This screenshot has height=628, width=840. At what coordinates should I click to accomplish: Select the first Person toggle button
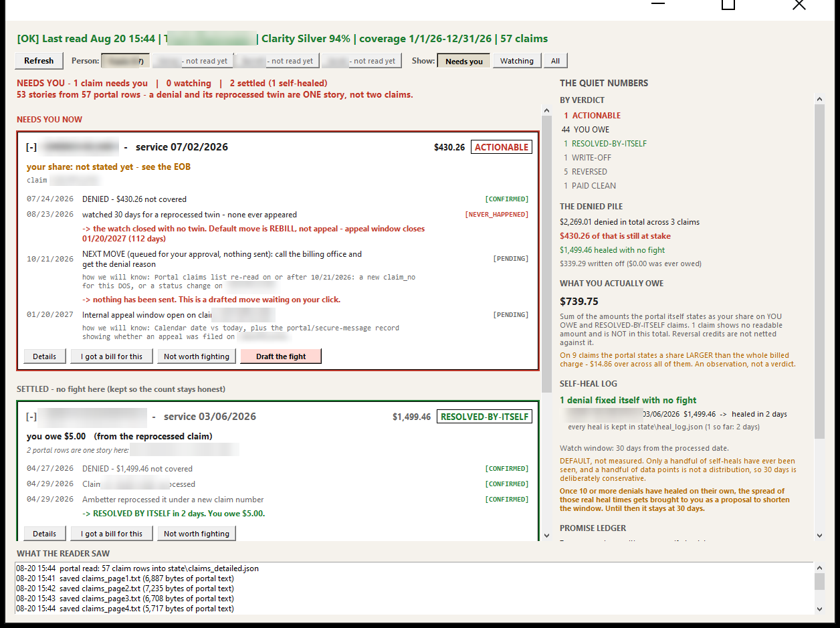click(125, 61)
